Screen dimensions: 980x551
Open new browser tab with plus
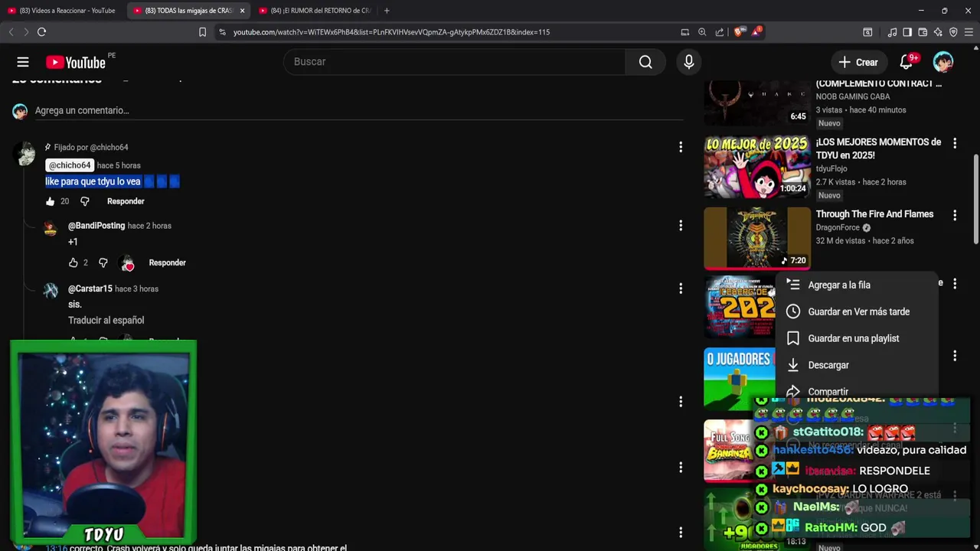pos(387,11)
